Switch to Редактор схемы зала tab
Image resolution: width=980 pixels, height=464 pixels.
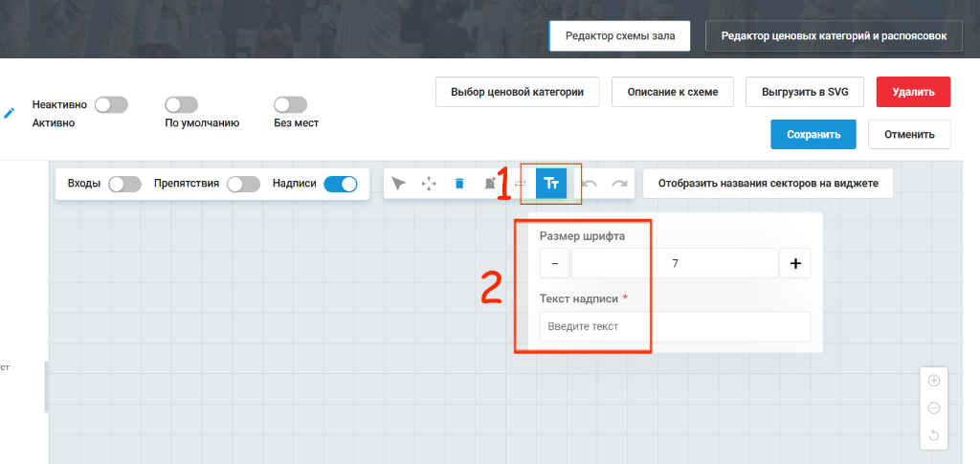pos(620,36)
